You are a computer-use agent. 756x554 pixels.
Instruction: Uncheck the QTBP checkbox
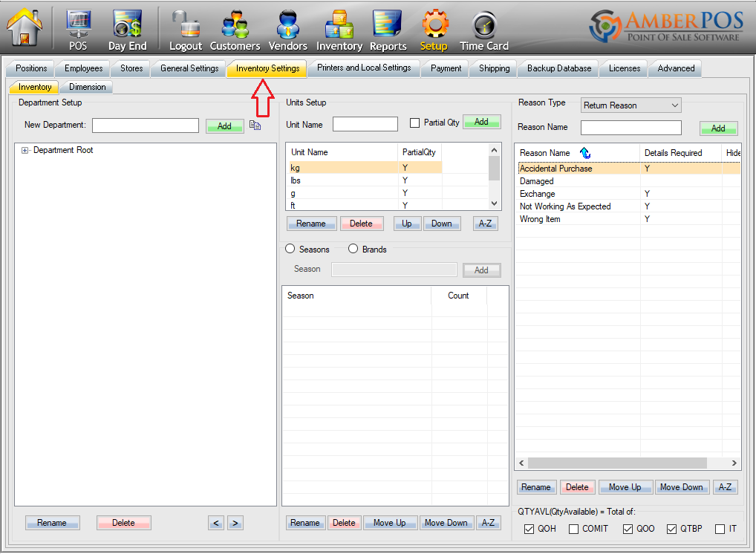671,529
